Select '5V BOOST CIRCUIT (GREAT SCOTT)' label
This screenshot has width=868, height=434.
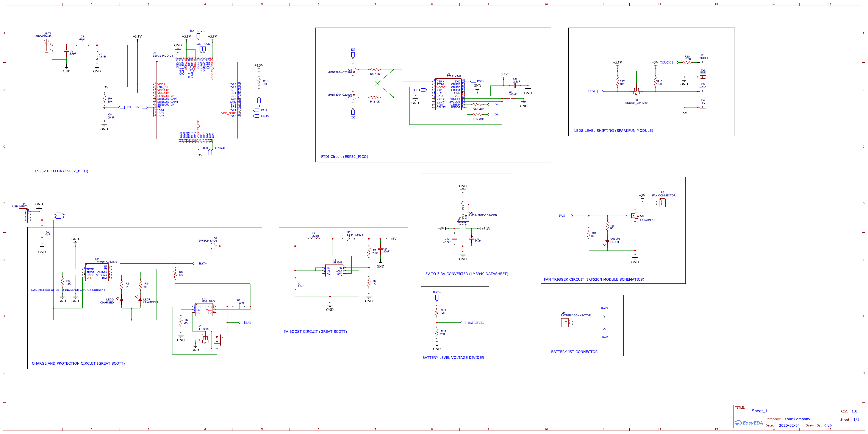pyautogui.click(x=315, y=332)
